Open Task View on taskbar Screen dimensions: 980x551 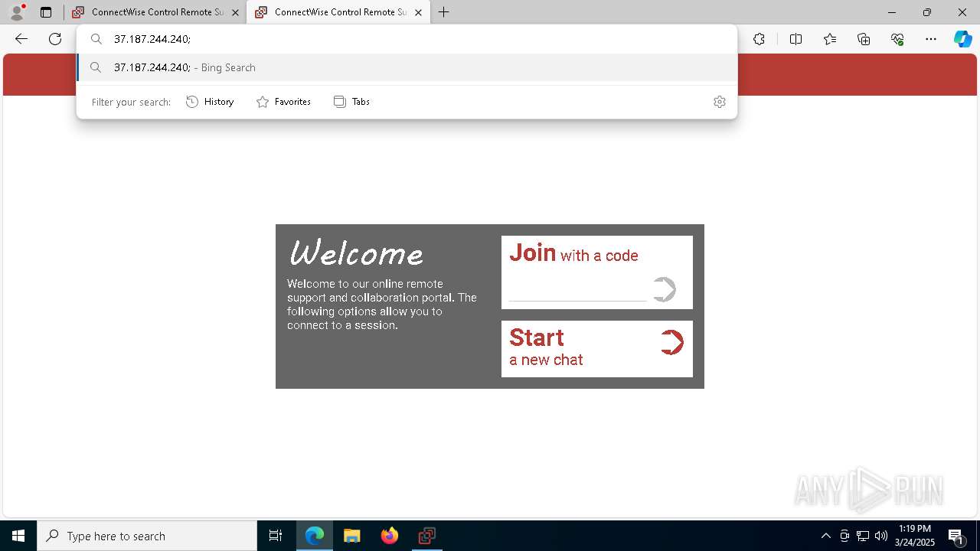[x=276, y=536]
